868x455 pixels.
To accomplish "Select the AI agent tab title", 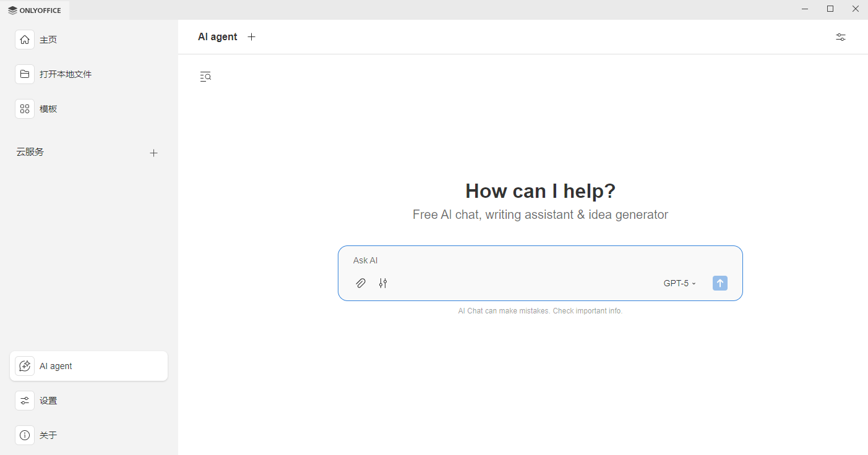I will [x=217, y=37].
